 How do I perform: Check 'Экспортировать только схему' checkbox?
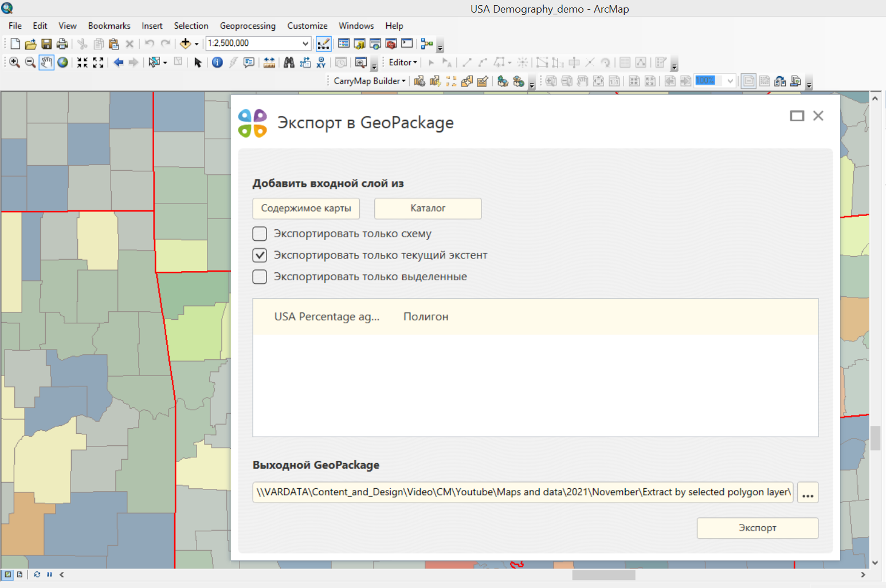[260, 234]
